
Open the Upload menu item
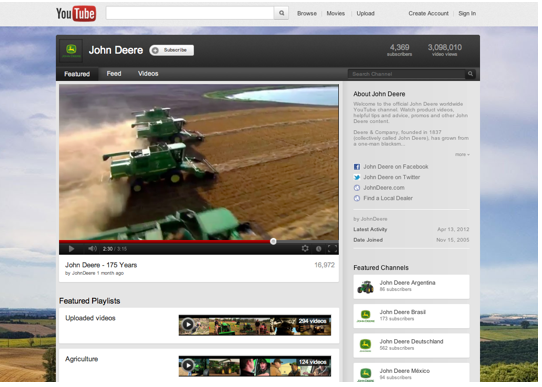[366, 13]
